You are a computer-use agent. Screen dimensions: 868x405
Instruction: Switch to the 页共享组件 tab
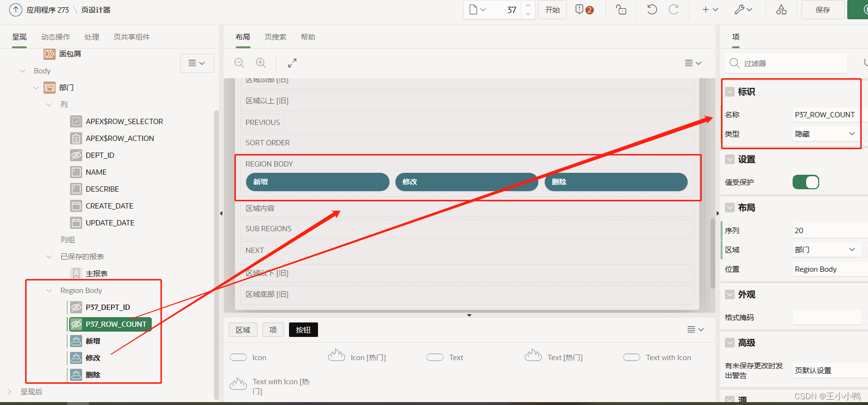pyautogui.click(x=131, y=37)
